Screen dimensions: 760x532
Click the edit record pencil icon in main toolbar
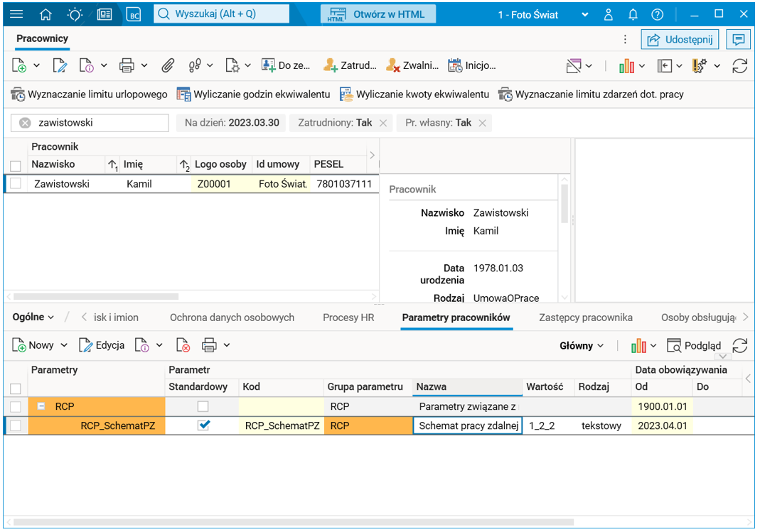click(x=60, y=65)
